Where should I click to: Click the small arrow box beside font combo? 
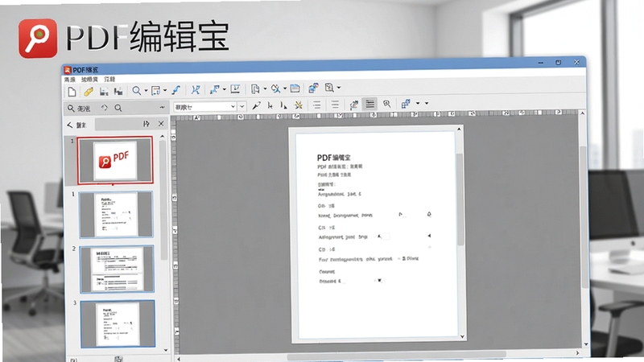point(242,106)
